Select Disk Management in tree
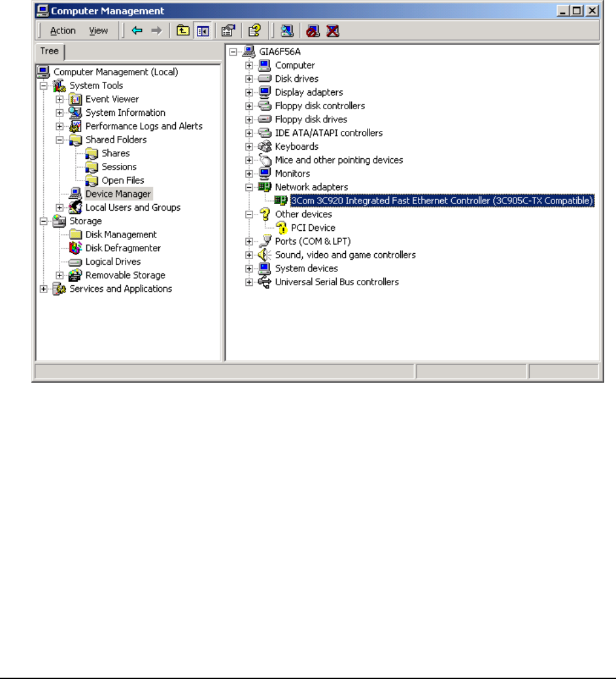Image resolution: width=616 pixels, height=679 pixels. 121,234
